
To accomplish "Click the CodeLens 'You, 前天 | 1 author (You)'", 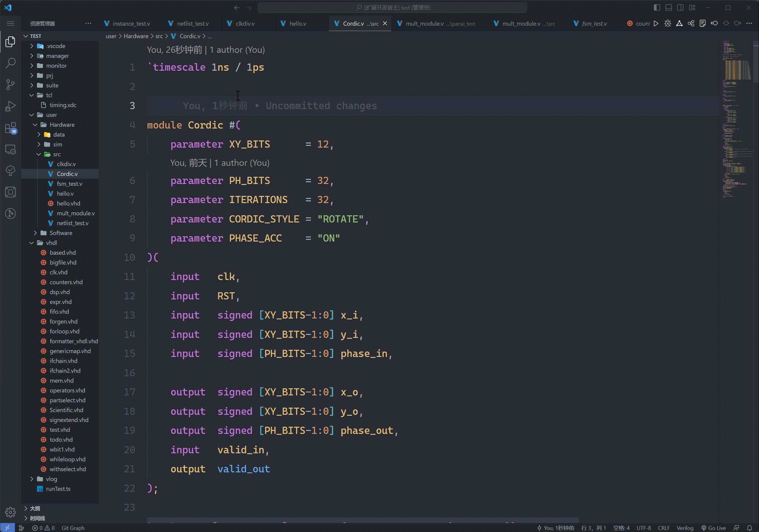I will point(220,163).
